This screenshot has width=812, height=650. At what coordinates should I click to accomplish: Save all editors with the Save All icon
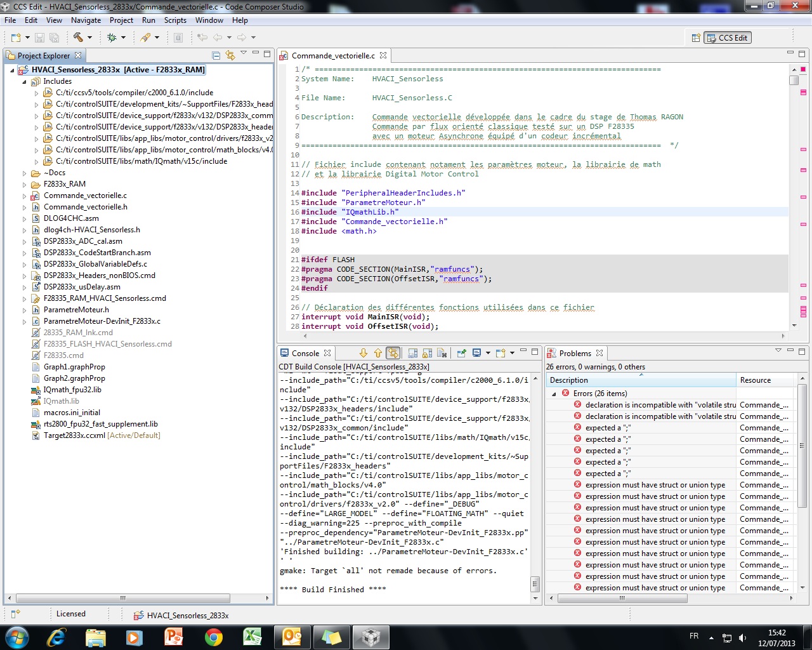pyautogui.click(x=53, y=37)
